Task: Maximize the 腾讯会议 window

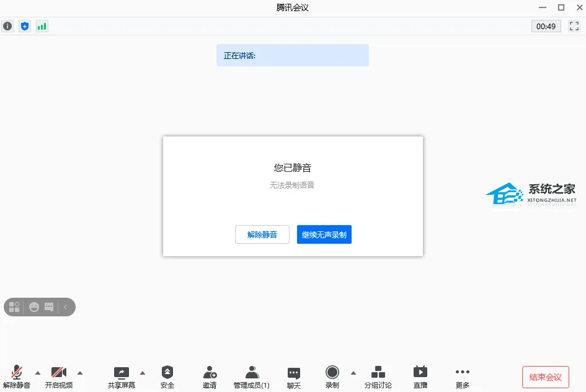Action: [x=561, y=7]
